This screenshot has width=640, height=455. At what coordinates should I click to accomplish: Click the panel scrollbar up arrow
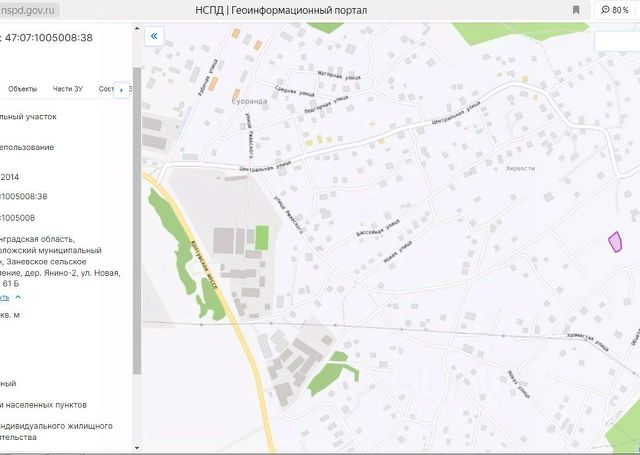tap(137, 29)
